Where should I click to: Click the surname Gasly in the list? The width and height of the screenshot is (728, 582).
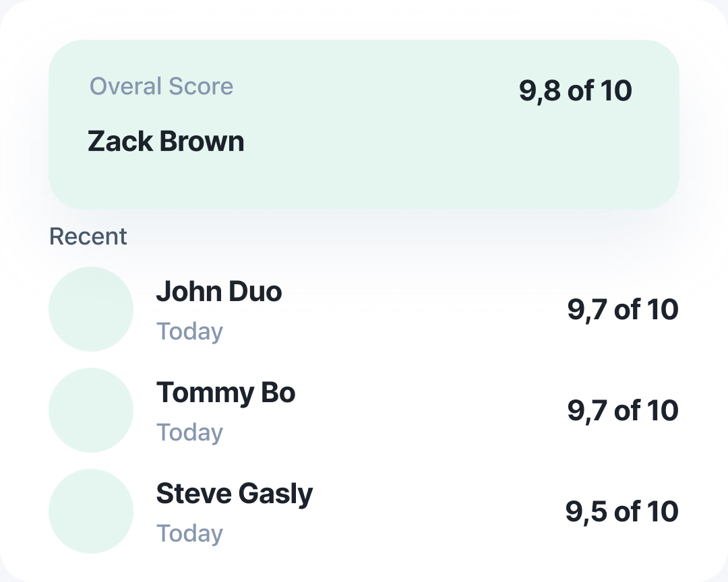[x=276, y=494]
